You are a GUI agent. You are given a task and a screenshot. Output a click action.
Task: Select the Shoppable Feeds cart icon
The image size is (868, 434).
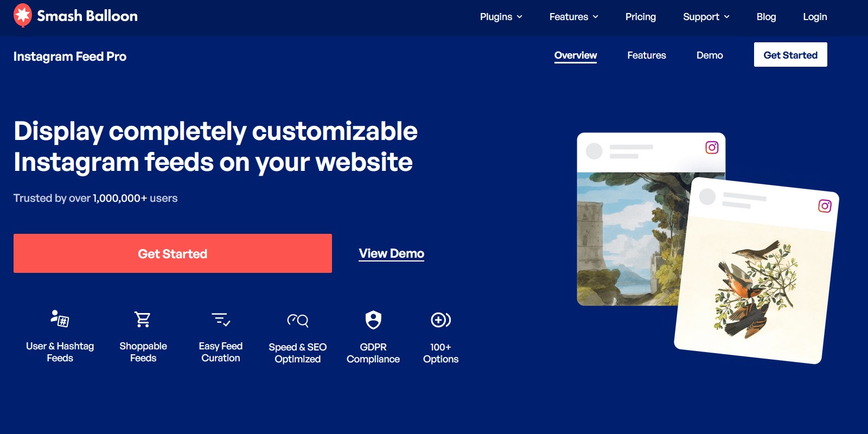[143, 319]
